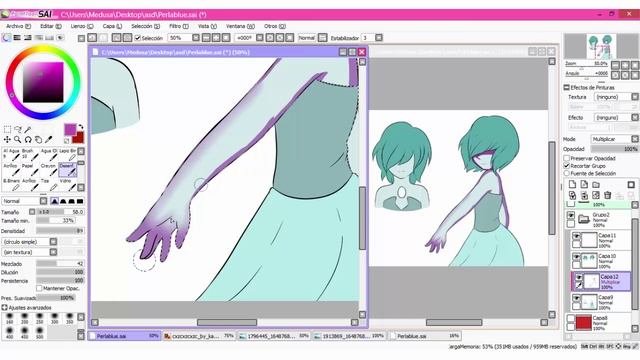Show the Capa8 layer visibility box
The height and width of the screenshot is (360, 640).
click(571, 318)
